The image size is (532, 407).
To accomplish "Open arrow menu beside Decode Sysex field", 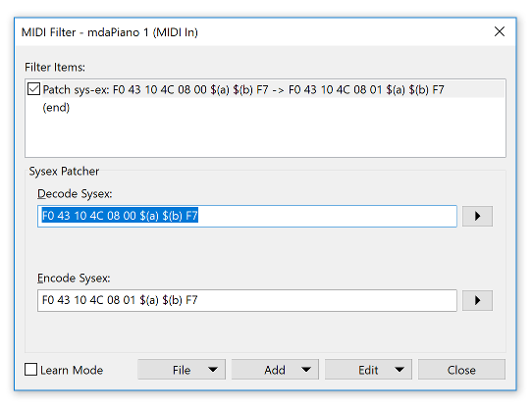I will pyautogui.click(x=477, y=216).
